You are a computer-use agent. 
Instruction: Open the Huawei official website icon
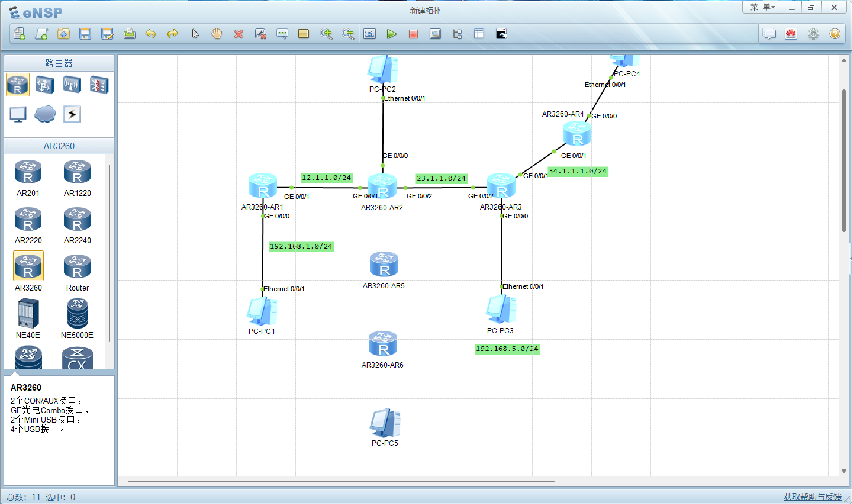click(x=791, y=34)
